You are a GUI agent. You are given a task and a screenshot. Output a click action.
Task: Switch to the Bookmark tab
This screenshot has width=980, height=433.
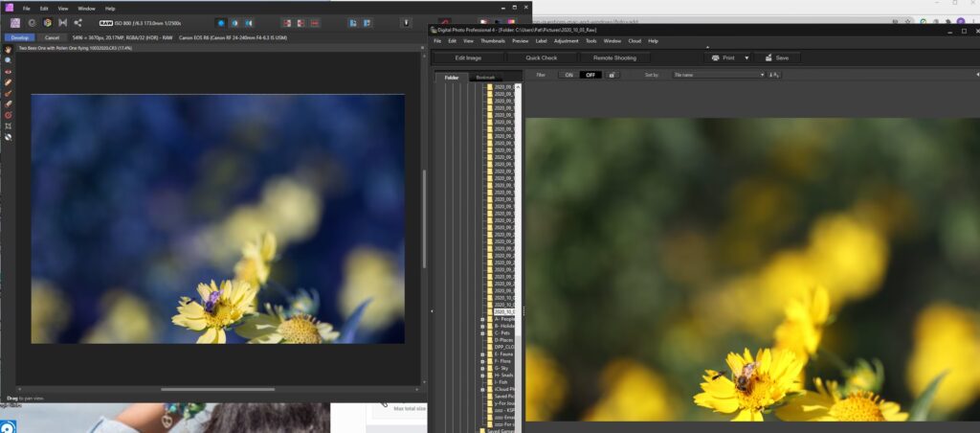(x=486, y=78)
